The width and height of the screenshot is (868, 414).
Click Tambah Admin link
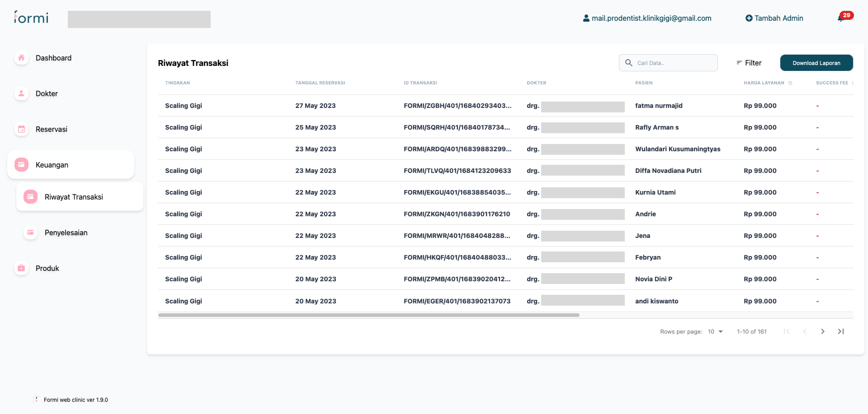coord(774,18)
